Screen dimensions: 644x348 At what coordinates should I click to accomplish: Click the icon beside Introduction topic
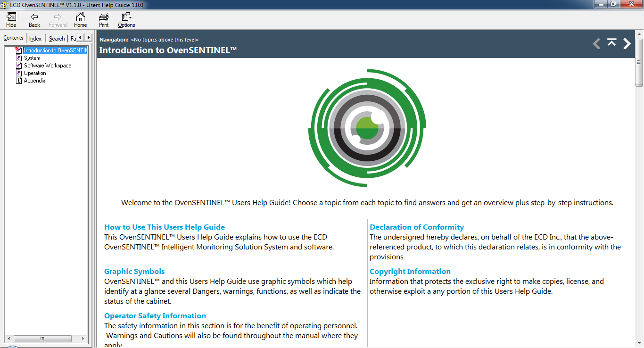tap(18, 50)
